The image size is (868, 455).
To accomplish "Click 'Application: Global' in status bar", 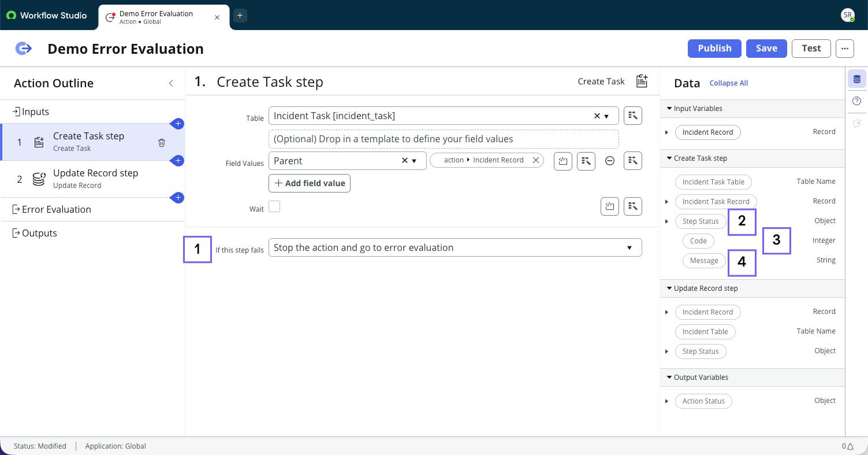I will pyautogui.click(x=116, y=446).
